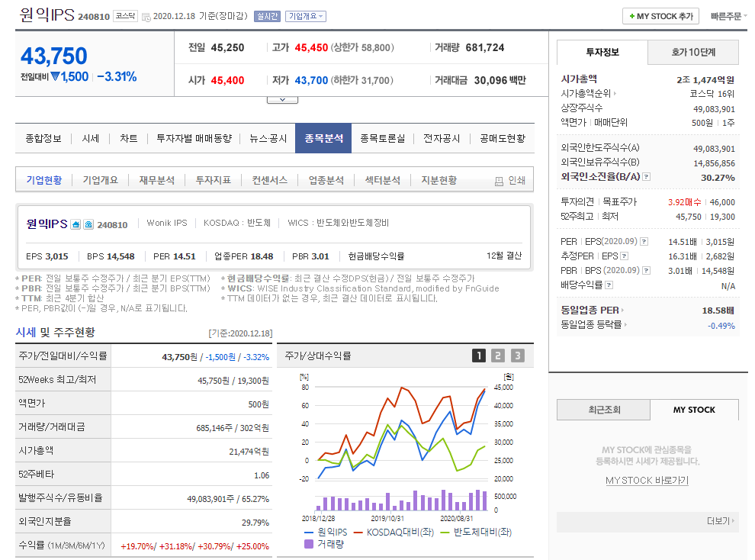755x560 pixels.
Task: Open the 전자공시 tab
Action: click(x=442, y=139)
